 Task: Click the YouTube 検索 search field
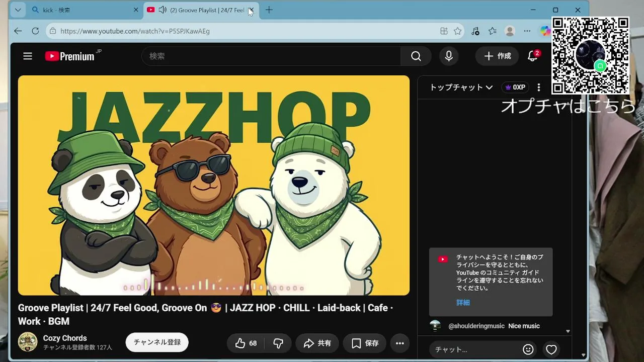coord(271,56)
